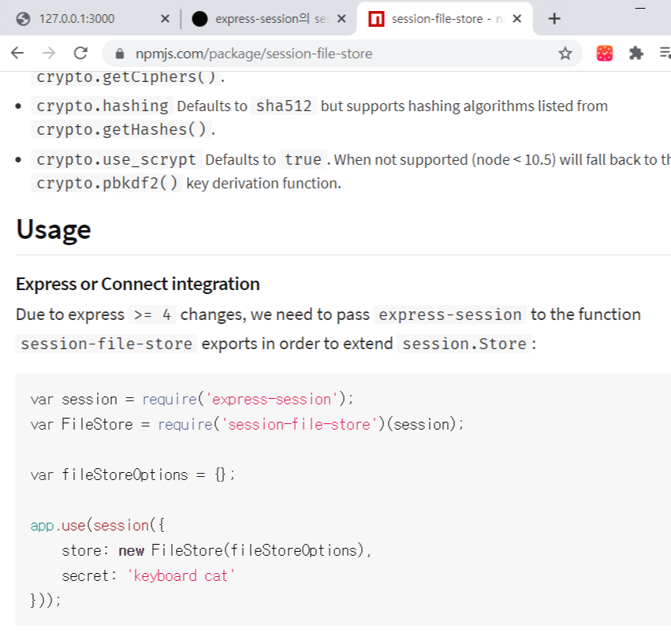Switch to the express-session tab
The height and width of the screenshot is (644, 671).
(x=269, y=19)
